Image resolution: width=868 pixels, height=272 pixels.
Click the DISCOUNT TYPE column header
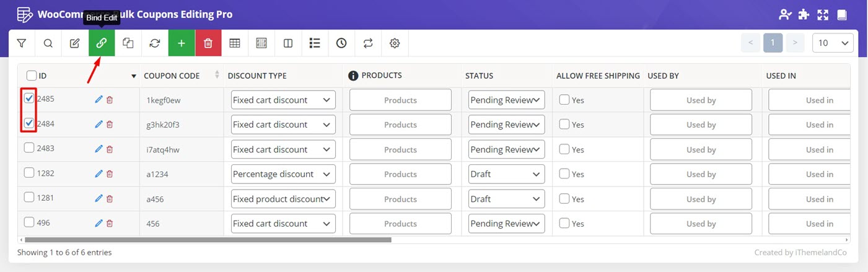click(257, 76)
